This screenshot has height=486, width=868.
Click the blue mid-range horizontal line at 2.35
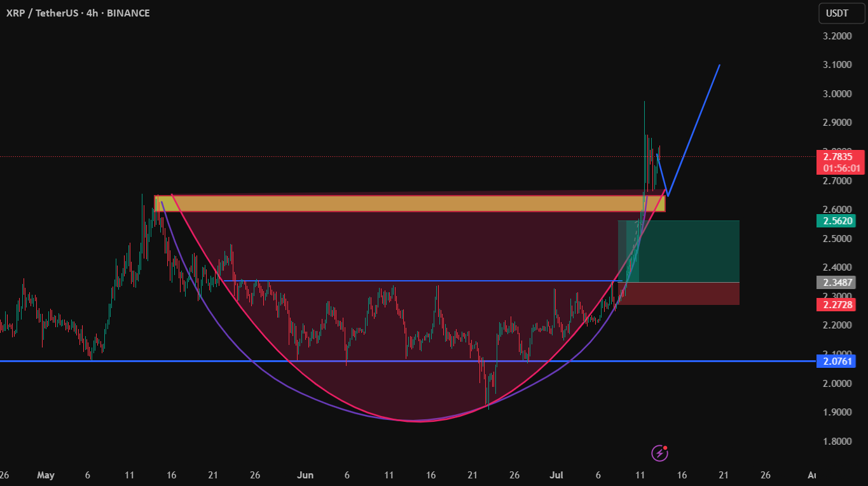pos(420,281)
